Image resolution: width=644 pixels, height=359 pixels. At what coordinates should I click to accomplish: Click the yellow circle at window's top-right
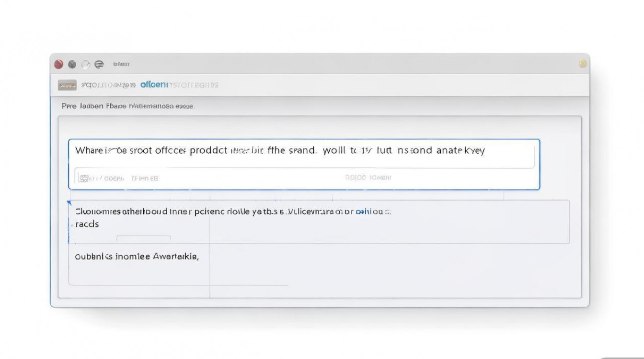[x=583, y=64]
